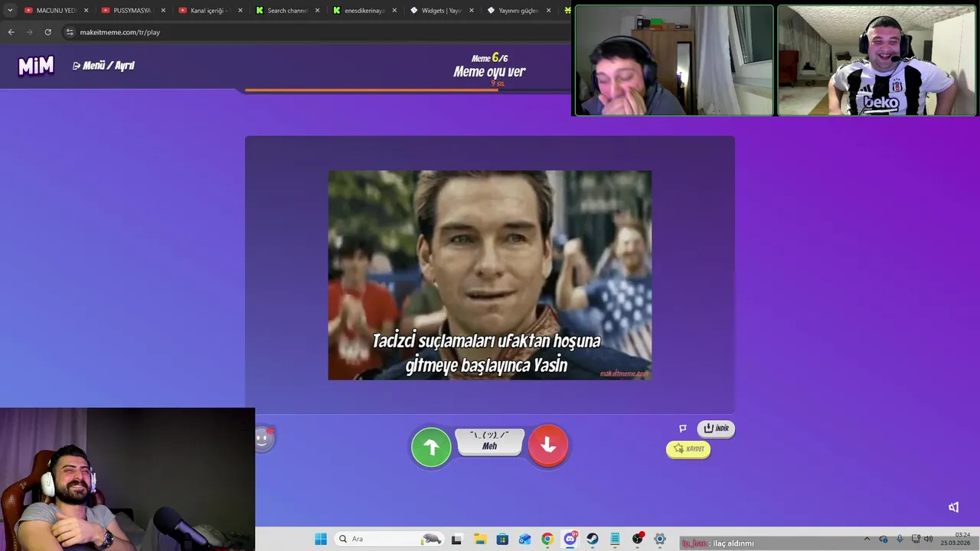
Task: Report the meme using flag icon
Action: point(683,429)
